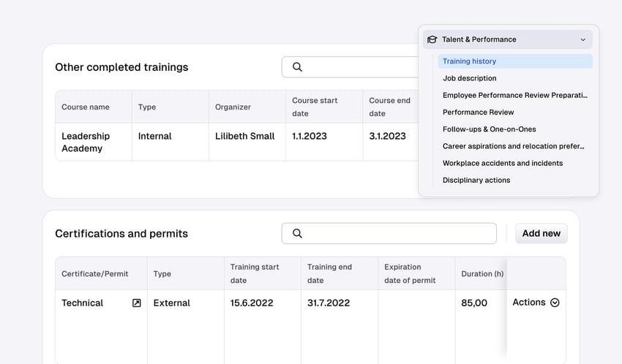Click the search icon in Other completed trainings
The width and height of the screenshot is (622, 364).
click(x=297, y=67)
